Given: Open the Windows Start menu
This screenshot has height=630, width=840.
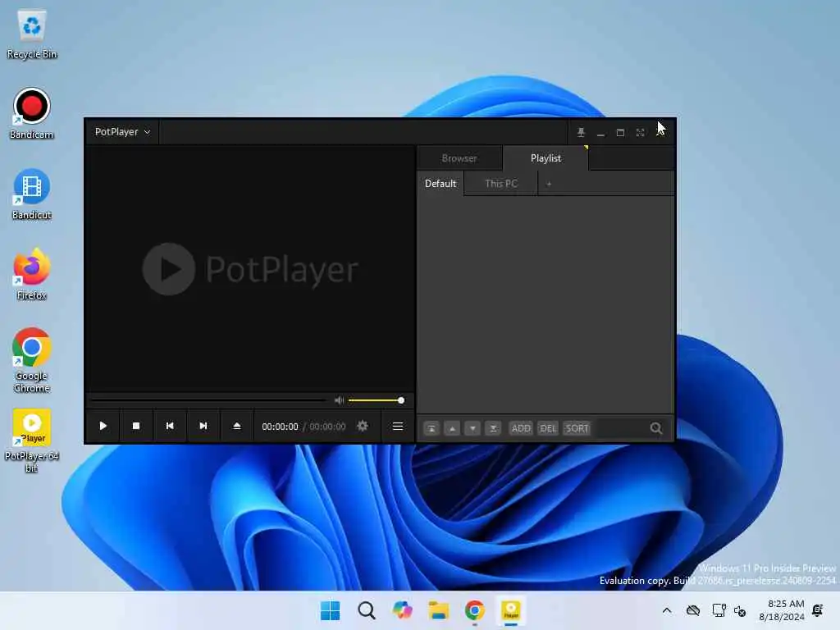Looking at the screenshot, I should (x=330, y=610).
